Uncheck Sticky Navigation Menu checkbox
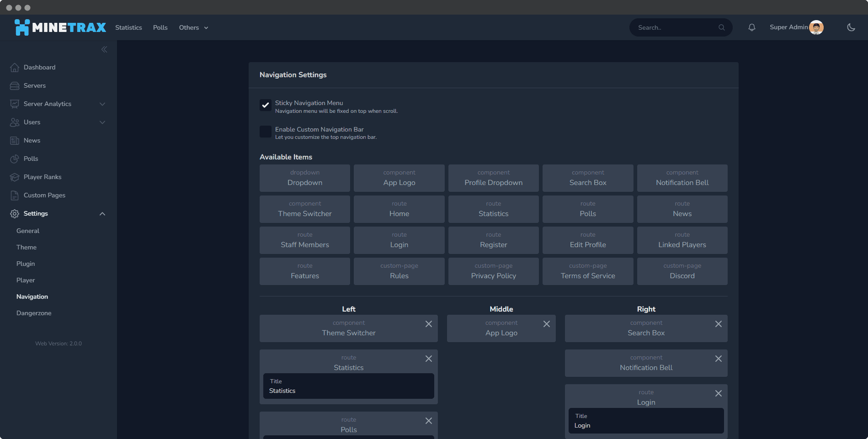Screen dimensions: 868x439 pyautogui.click(x=266, y=105)
